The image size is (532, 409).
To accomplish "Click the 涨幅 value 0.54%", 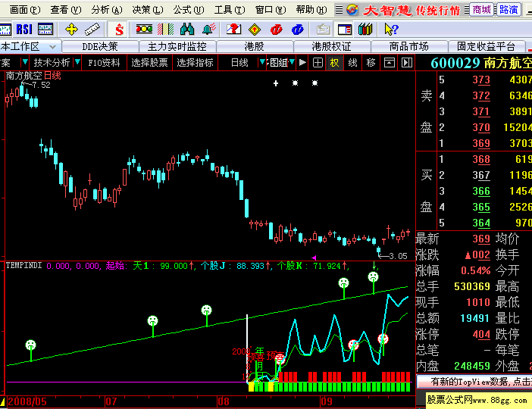I will click(475, 270).
